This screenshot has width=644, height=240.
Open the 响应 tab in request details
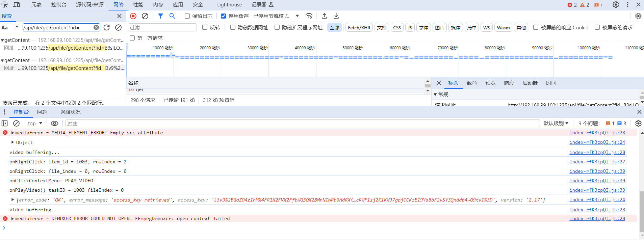[x=509, y=83]
